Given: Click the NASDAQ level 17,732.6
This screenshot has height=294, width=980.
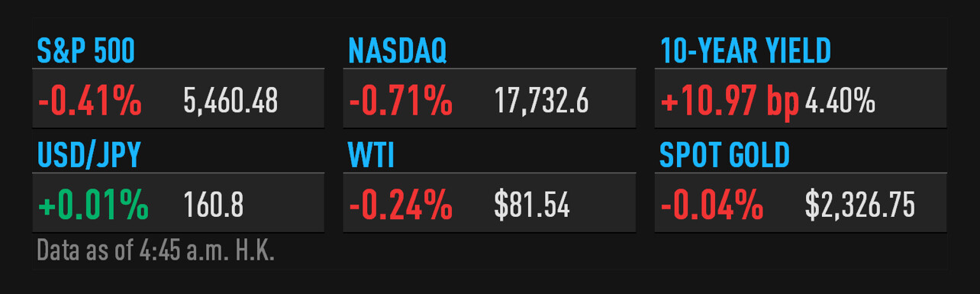Looking at the screenshot, I should [x=541, y=101].
